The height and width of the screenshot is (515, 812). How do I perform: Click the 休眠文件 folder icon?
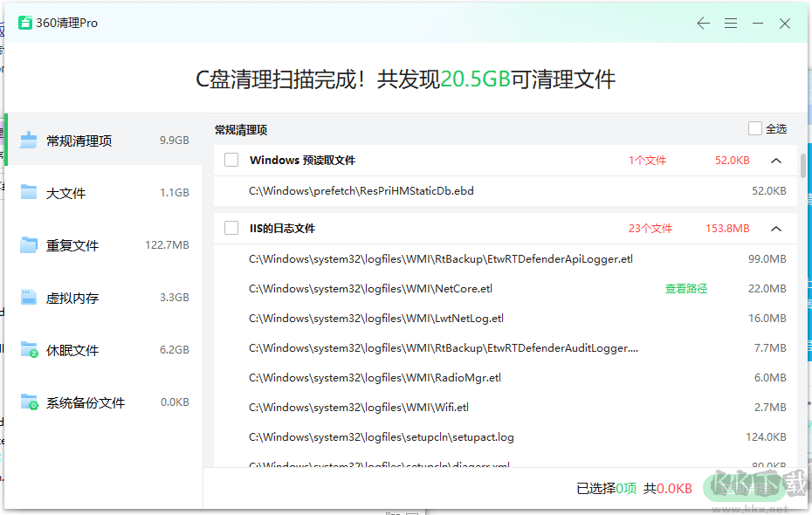click(x=29, y=349)
